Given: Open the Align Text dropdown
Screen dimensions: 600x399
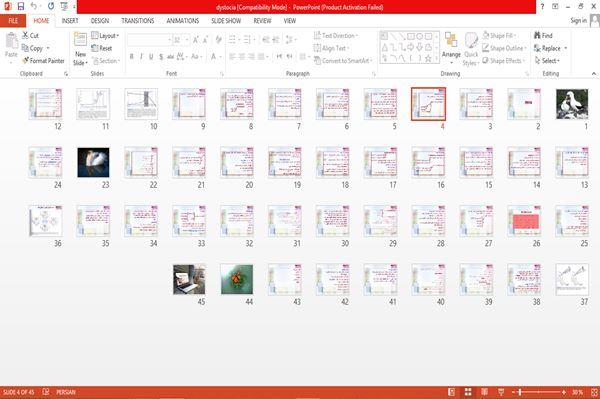Looking at the screenshot, I should (x=331, y=48).
